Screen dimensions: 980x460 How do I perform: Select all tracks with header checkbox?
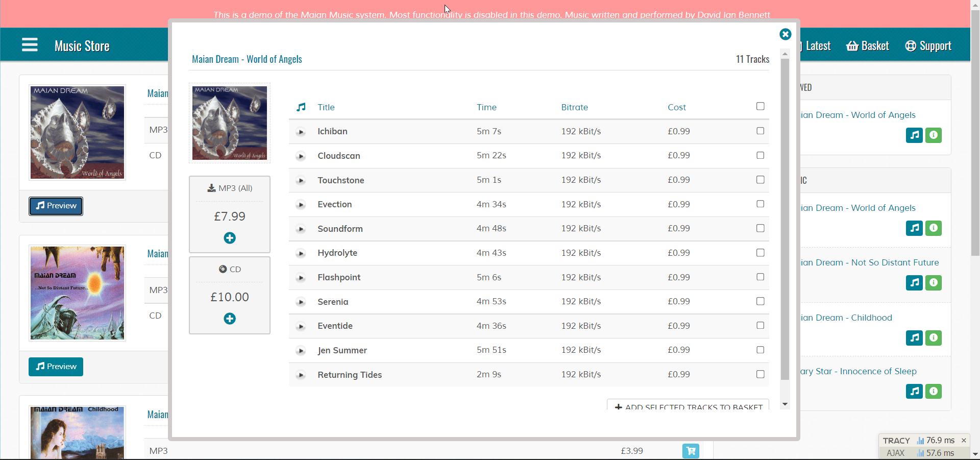pos(760,106)
